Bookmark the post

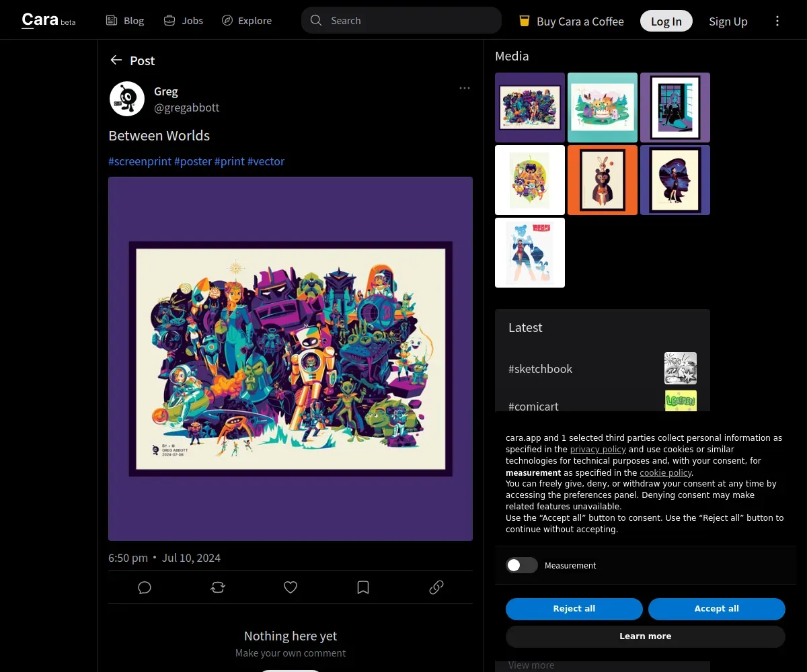[x=363, y=587]
